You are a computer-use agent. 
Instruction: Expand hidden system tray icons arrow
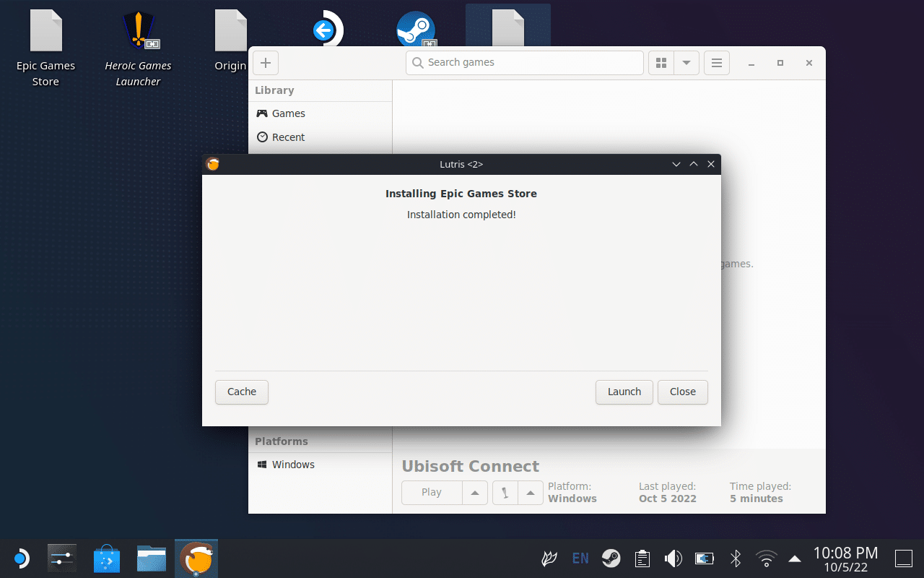click(x=795, y=558)
